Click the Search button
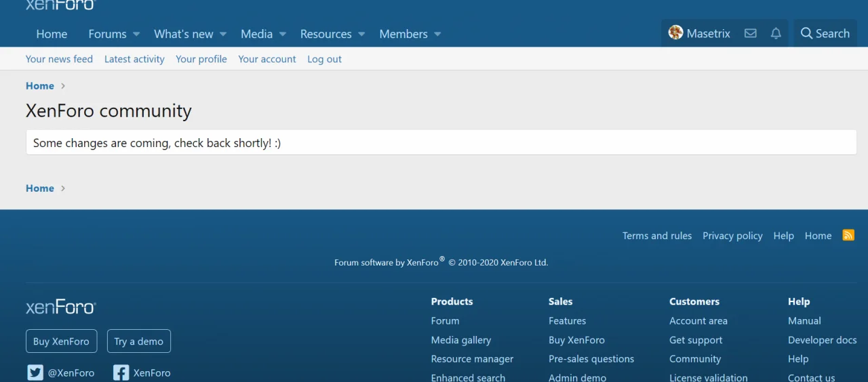The height and width of the screenshot is (382, 868). [825, 33]
